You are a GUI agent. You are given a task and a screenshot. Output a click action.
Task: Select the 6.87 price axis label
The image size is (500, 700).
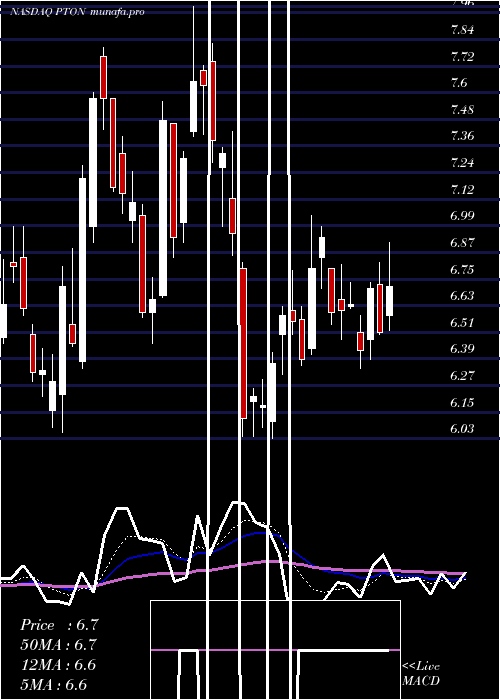tap(462, 243)
